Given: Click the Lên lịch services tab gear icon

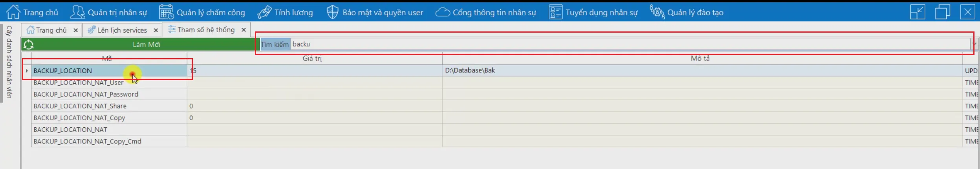Looking at the screenshot, I should pyautogui.click(x=92, y=30).
